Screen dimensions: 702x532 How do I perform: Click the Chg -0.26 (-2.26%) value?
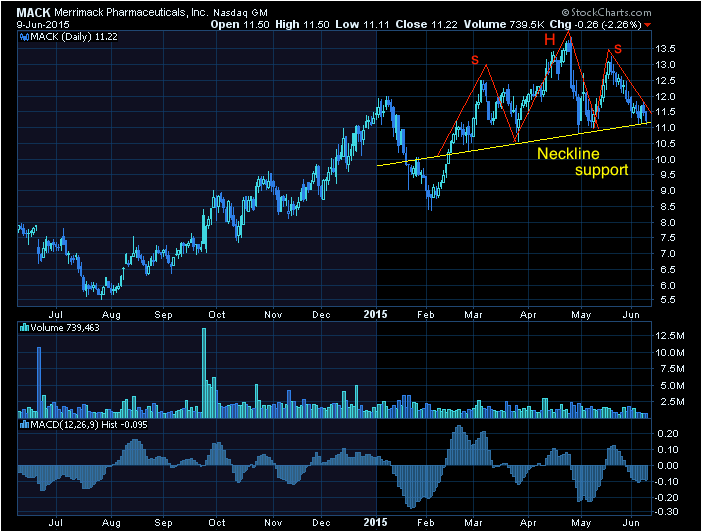click(596, 25)
